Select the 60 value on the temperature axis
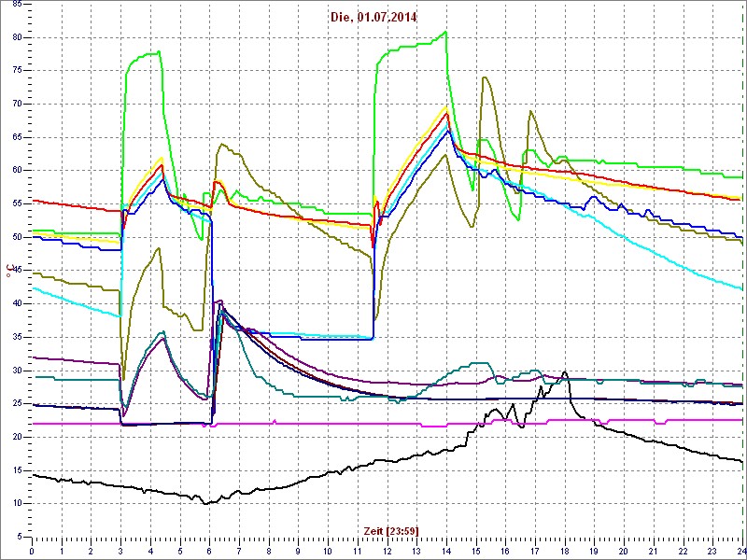Viewport: 747px width, 560px height. [16, 171]
